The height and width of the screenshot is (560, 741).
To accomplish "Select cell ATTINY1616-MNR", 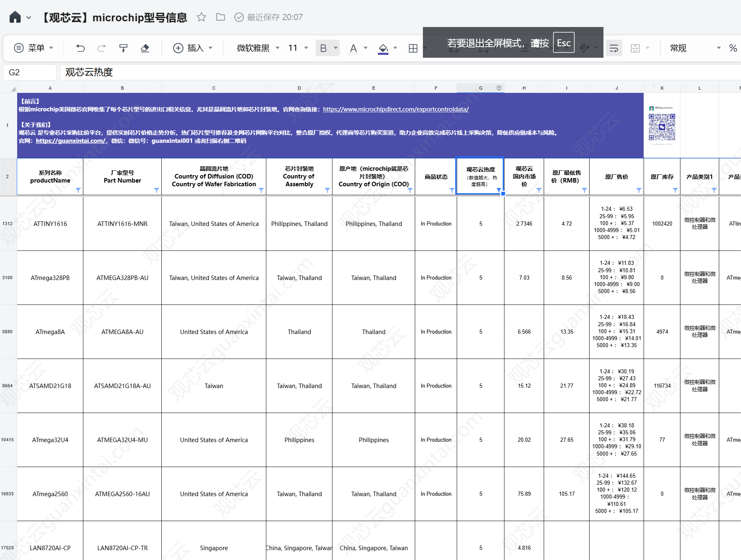I will pyautogui.click(x=122, y=224).
